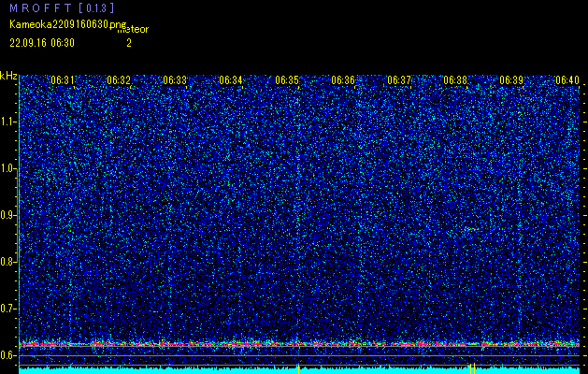
Task: Click the 06:36 time label
Action: [343, 79]
